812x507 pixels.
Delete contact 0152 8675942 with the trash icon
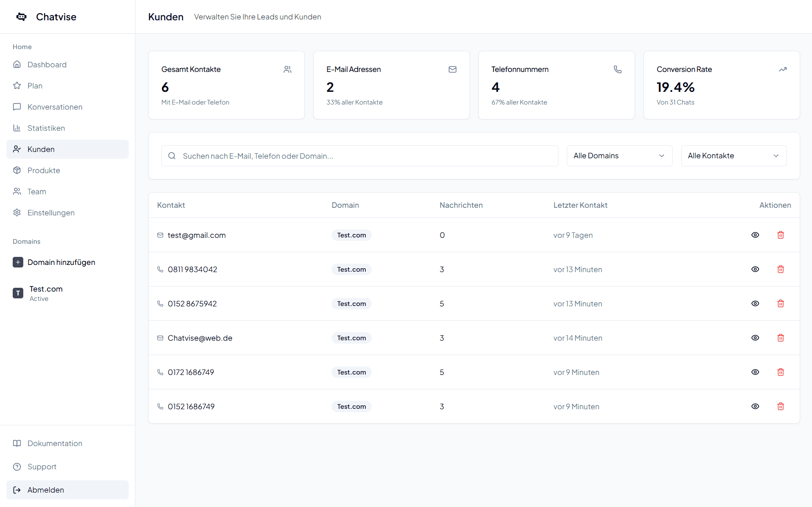click(780, 303)
